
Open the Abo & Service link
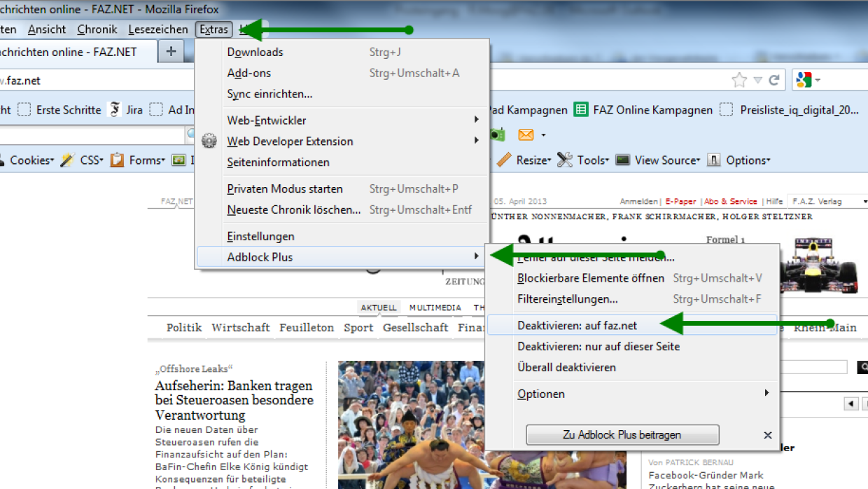[731, 201]
